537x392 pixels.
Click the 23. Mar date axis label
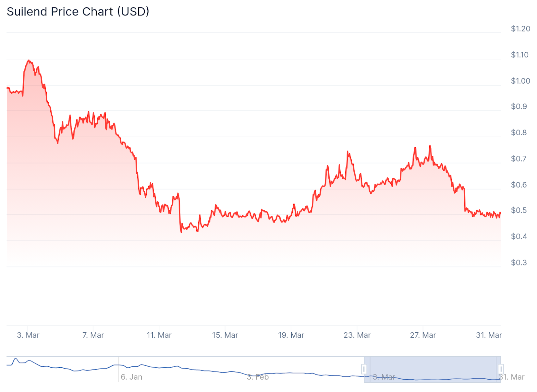(357, 335)
